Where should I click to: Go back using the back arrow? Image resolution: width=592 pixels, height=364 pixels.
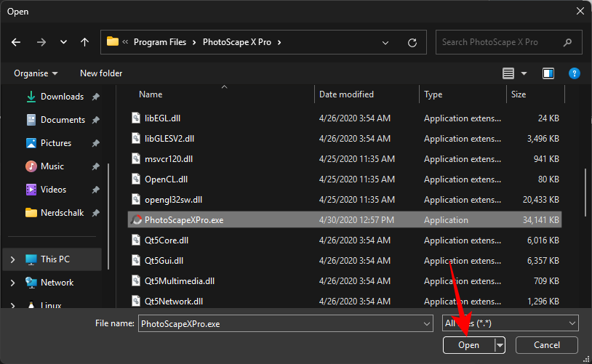pos(16,42)
